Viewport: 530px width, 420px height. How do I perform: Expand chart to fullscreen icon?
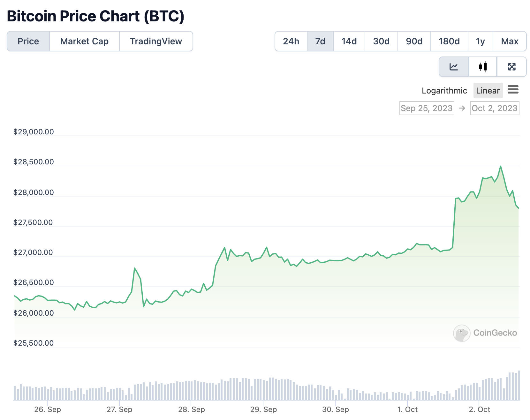pyautogui.click(x=512, y=67)
